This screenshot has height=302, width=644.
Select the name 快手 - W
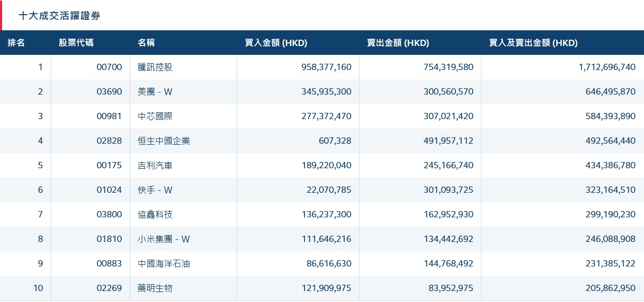[x=155, y=190]
